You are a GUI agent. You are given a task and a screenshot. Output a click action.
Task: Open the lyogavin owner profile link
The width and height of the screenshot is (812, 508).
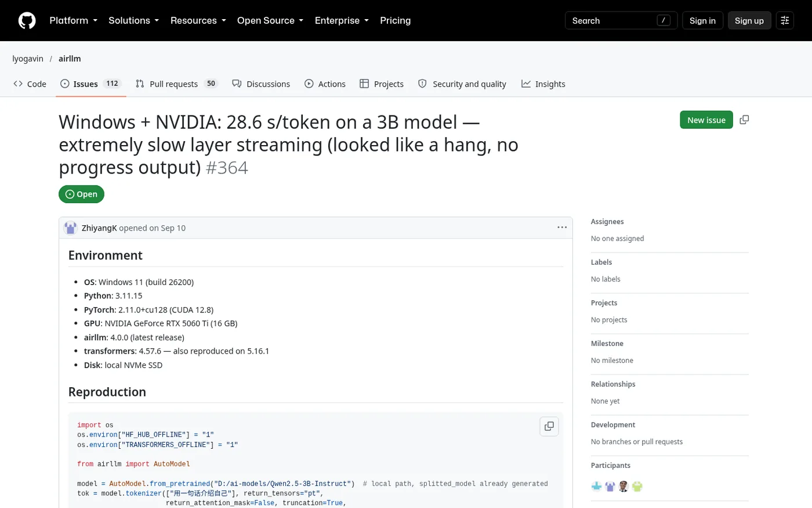coord(28,59)
